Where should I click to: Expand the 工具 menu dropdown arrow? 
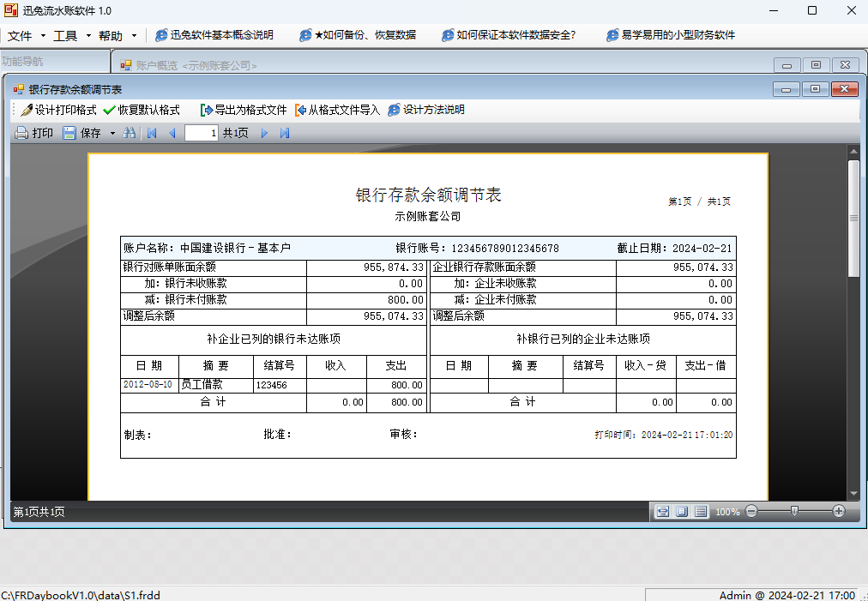[x=88, y=36]
